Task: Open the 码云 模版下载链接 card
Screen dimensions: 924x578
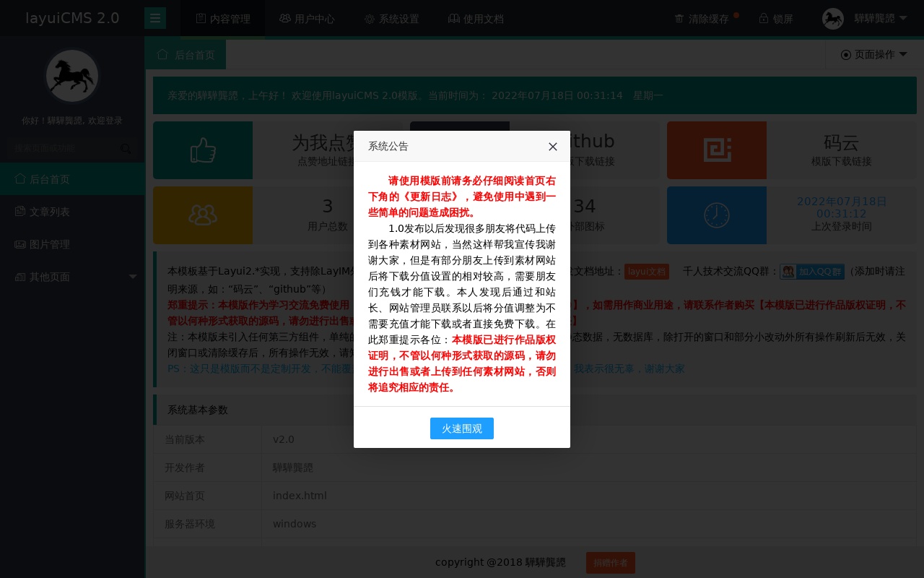Action: click(792, 150)
